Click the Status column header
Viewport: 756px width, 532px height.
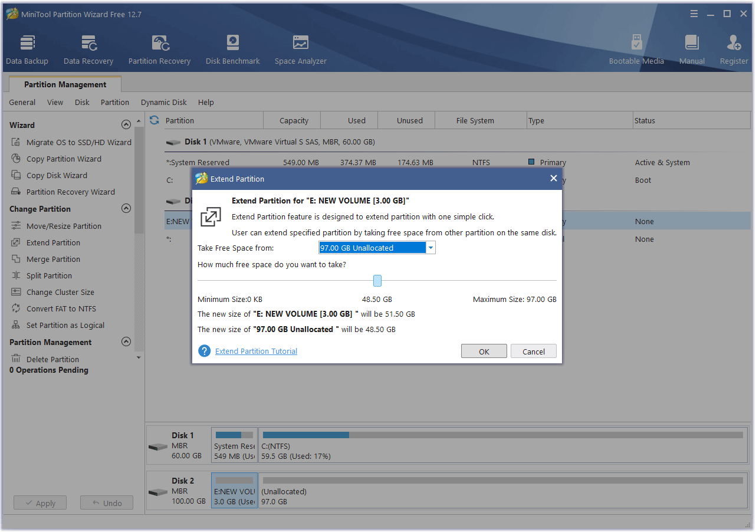[x=691, y=120]
